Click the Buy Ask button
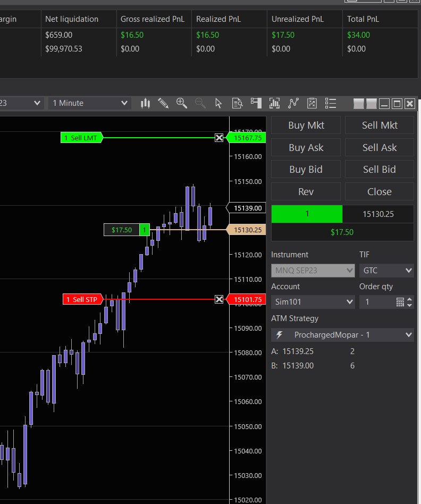This screenshot has width=421, height=504. pyautogui.click(x=306, y=148)
